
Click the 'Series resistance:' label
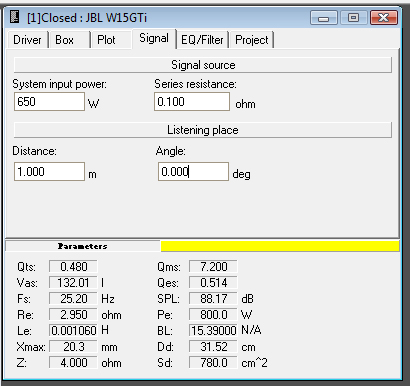(195, 84)
